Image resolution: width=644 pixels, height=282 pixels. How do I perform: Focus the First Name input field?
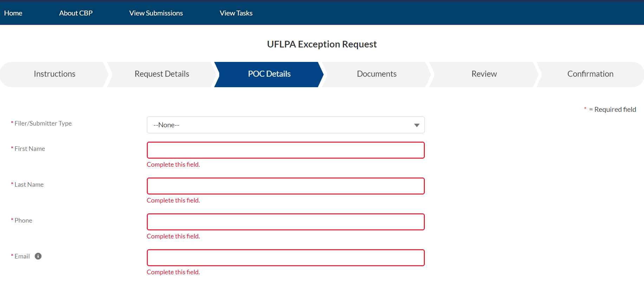pyautogui.click(x=285, y=150)
